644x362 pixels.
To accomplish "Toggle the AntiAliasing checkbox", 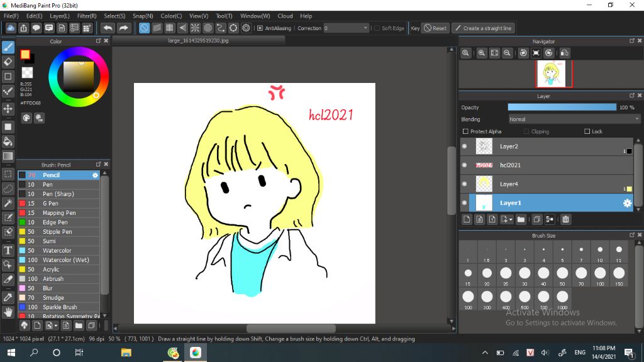I will (260, 28).
